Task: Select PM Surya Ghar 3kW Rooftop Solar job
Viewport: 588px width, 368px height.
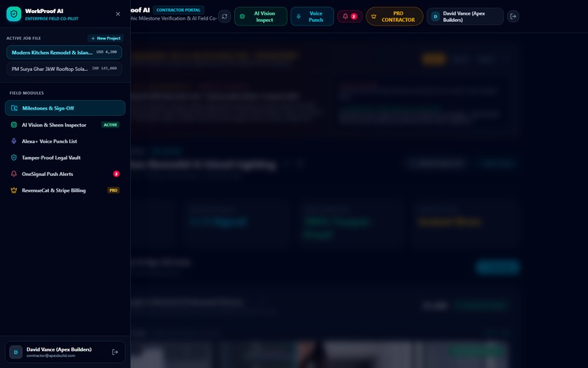Action: coord(64,69)
